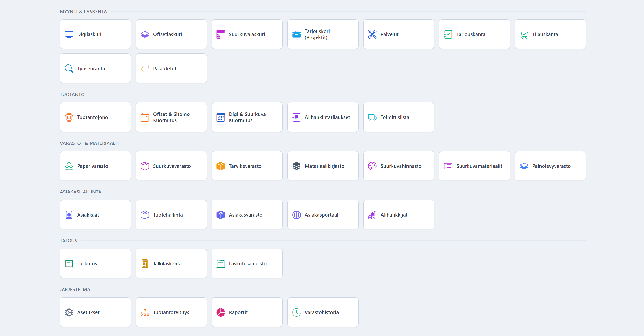
Task: Click the Työseuranta magnifier icon
Action: (x=69, y=68)
